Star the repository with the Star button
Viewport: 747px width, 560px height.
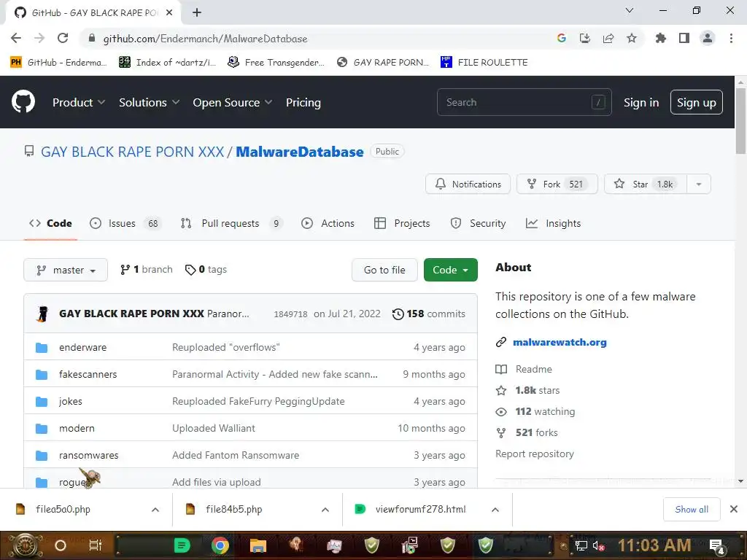pos(645,184)
